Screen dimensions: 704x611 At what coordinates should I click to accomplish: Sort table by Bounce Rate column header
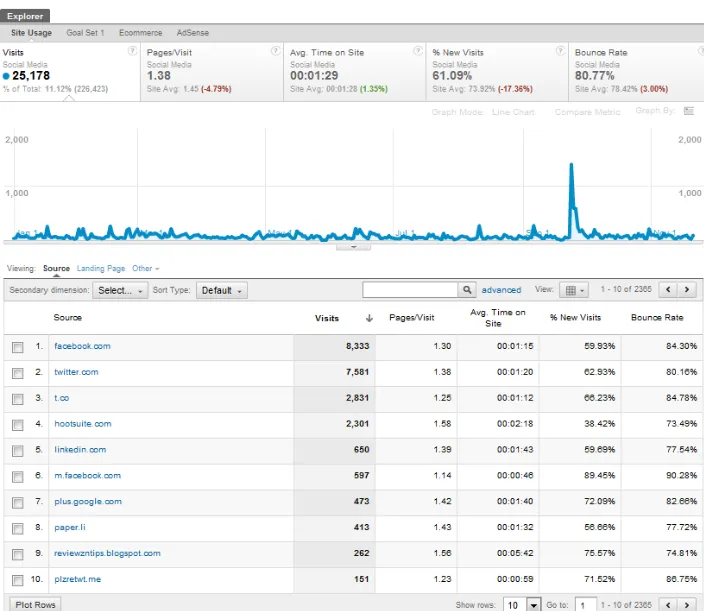pyautogui.click(x=657, y=318)
